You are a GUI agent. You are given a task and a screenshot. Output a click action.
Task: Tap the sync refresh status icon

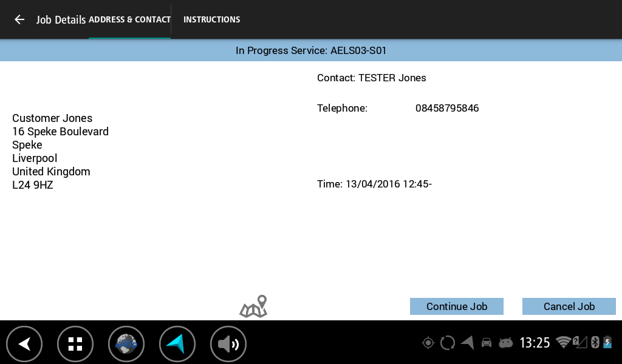coord(448,343)
